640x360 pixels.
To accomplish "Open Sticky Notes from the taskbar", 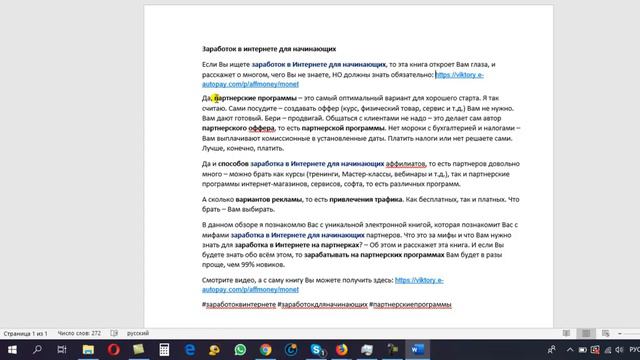I will coord(139,350).
